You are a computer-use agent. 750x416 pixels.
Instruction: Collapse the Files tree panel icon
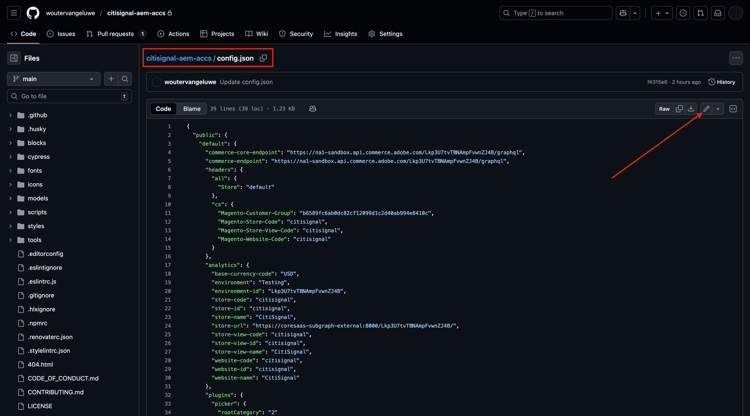pyautogui.click(x=14, y=58)
